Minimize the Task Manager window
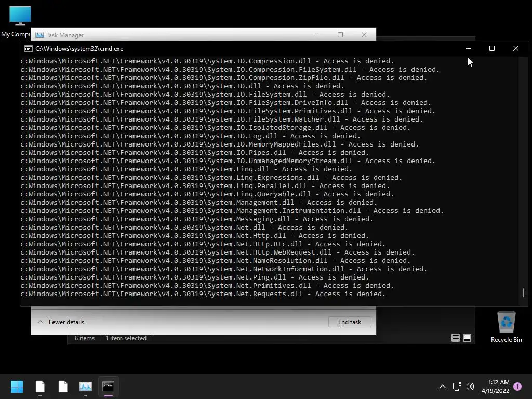Image resolution: width=532 pixels, height=399 pixels. [317, 35]
